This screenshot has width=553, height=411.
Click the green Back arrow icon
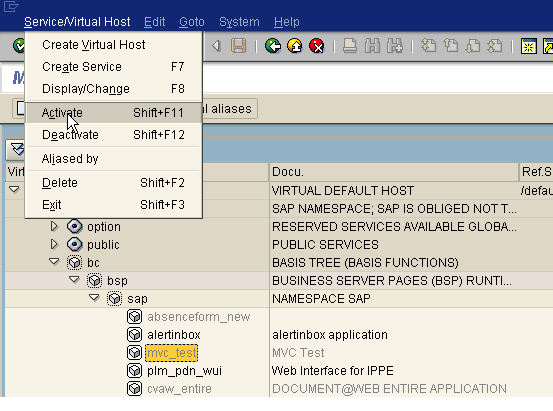click(273, 46)
